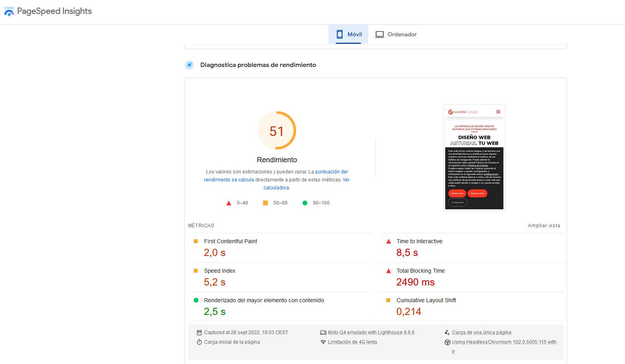Click the 2490 ms value
The image size is (625, 364).
coord(415,282)
